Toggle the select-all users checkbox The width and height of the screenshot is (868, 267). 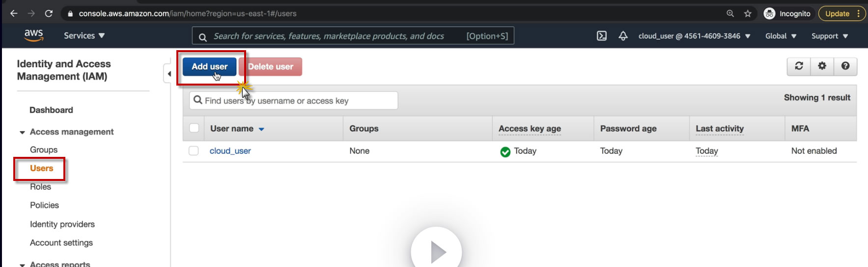[x=194, y=128]
